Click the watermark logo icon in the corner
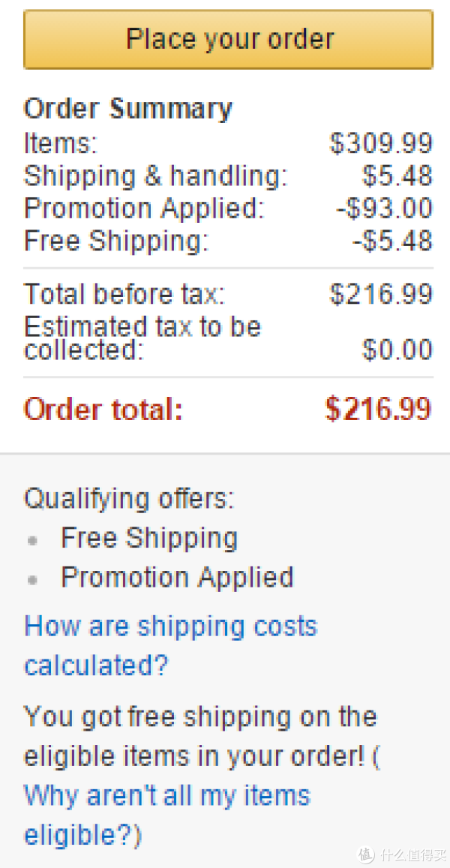 tap(367, 854)
